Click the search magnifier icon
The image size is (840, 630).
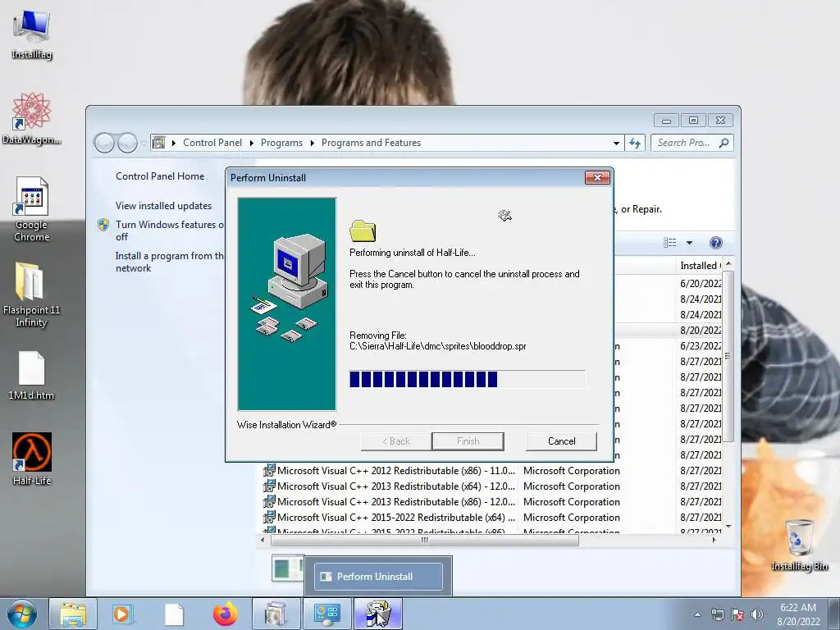[x=724, y=143]
